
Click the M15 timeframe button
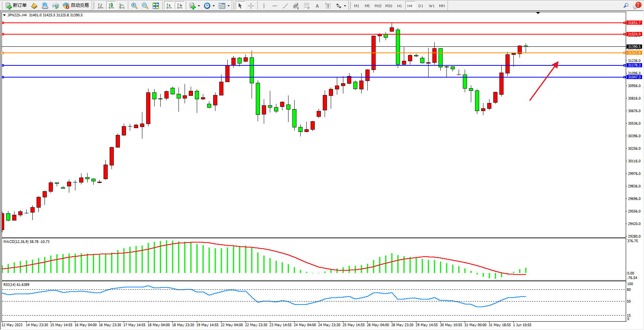378,6
